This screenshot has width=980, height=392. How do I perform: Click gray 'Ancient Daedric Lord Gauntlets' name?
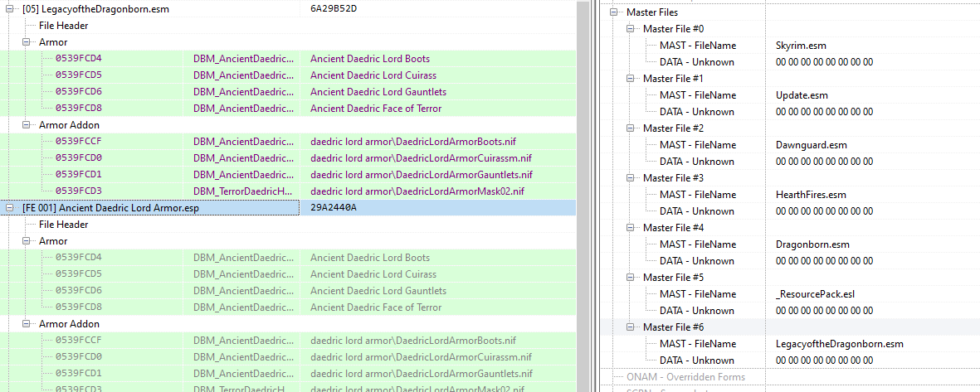(x=378, y=291)
